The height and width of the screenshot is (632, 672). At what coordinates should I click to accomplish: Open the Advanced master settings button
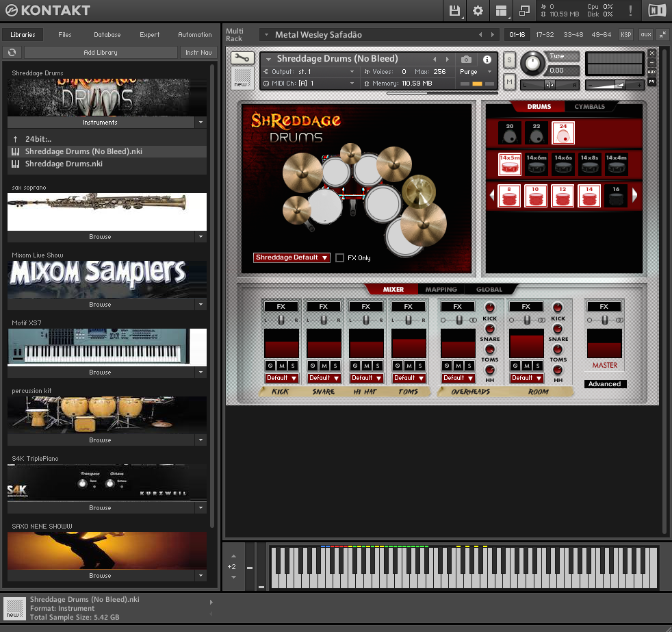[x=604, y=384]
